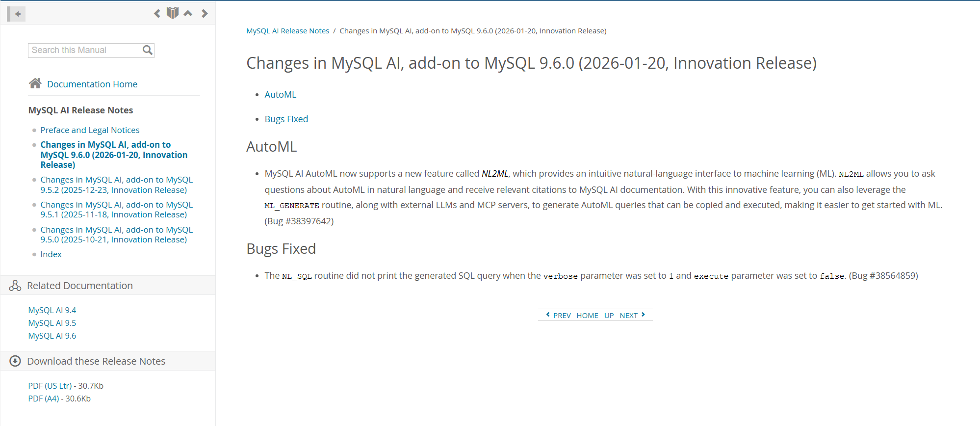Open the AutoML section link
This screenshot has height=426, width=980.
pos(280,94)
